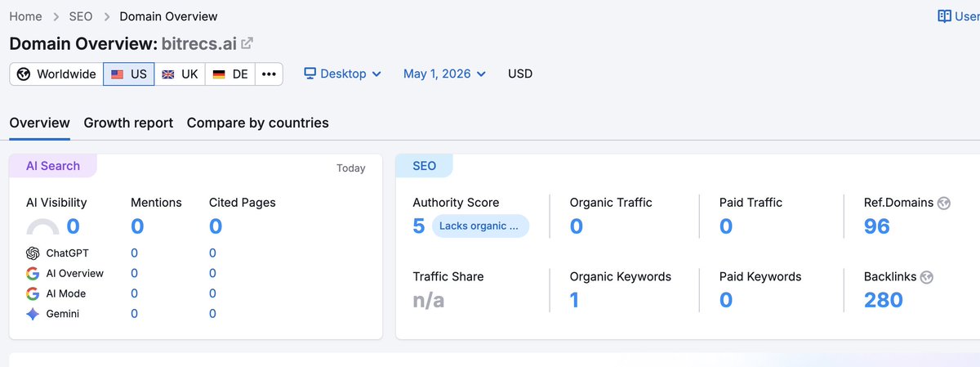Click the AI Mode row label

66,293
